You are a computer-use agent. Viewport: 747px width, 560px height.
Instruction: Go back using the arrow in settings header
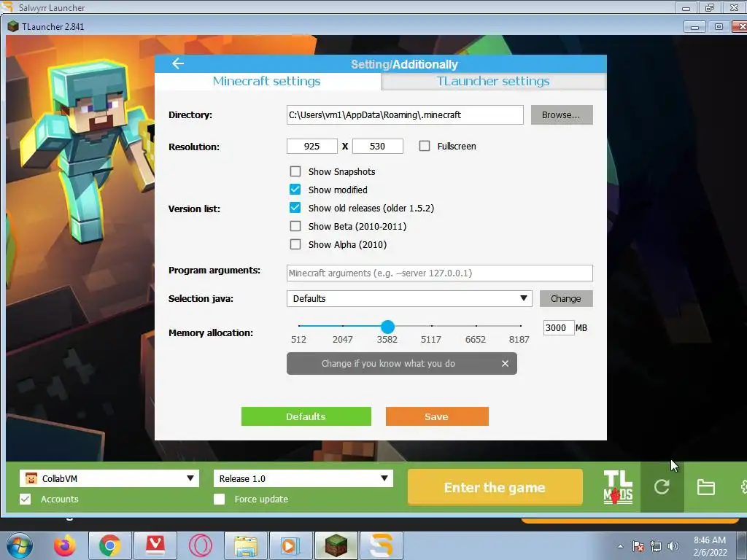pyautogui.click(x=178, y=63)
